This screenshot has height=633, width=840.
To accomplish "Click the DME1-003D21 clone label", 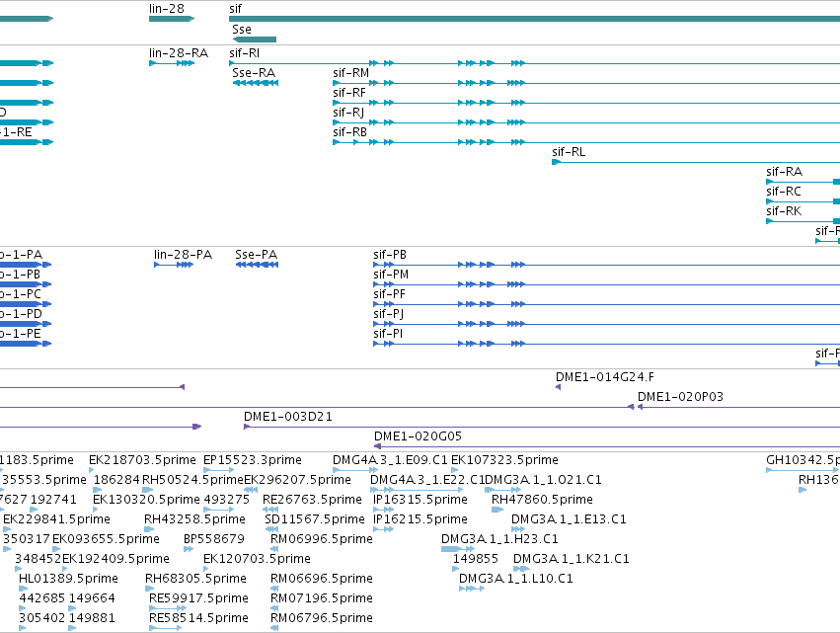I will point(288,417).
